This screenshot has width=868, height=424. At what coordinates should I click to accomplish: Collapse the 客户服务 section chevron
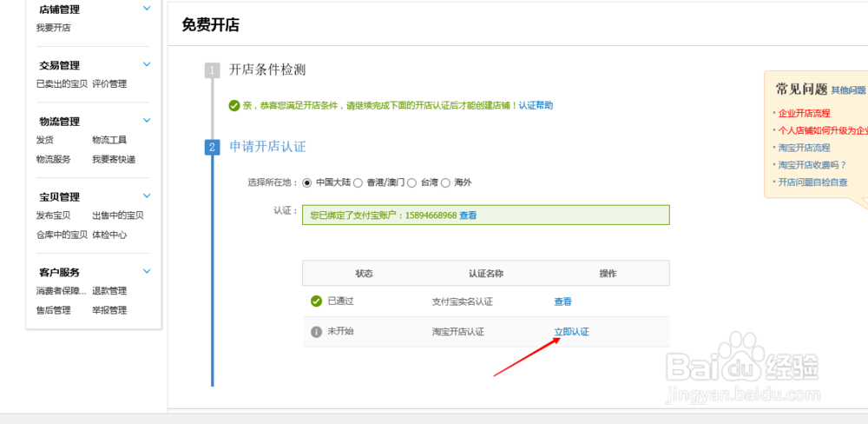pyautogui.click(x=147, y=271)
